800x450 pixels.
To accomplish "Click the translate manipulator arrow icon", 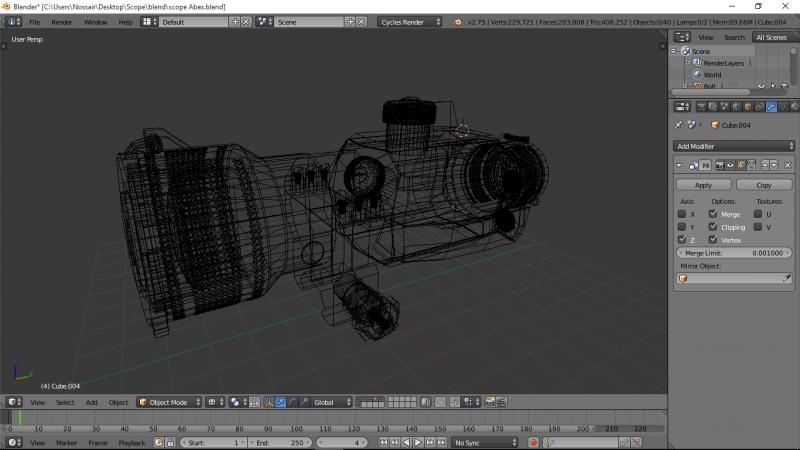I will (280, 402).
